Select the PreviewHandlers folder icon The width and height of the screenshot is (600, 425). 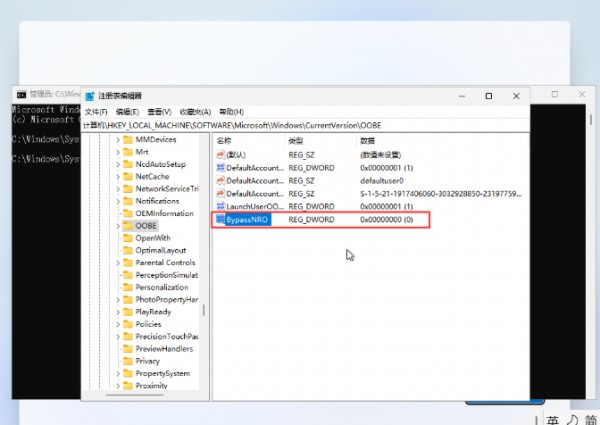coord(128,349)
